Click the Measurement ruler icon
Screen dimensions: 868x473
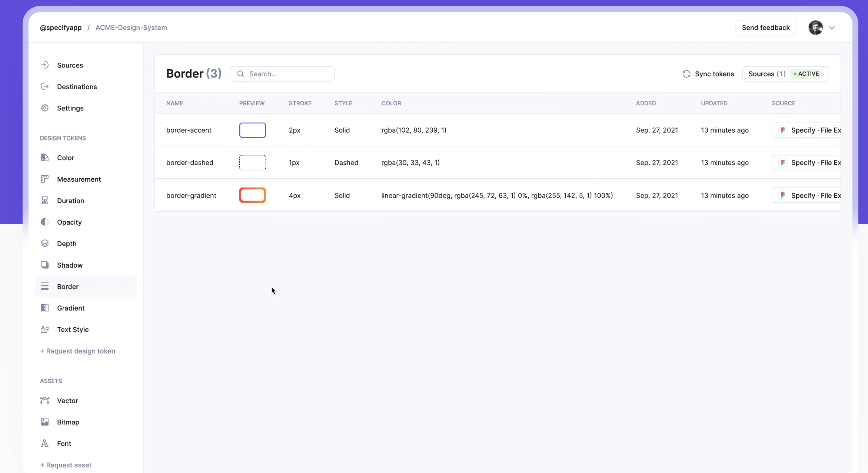click(x=44, y=179)
